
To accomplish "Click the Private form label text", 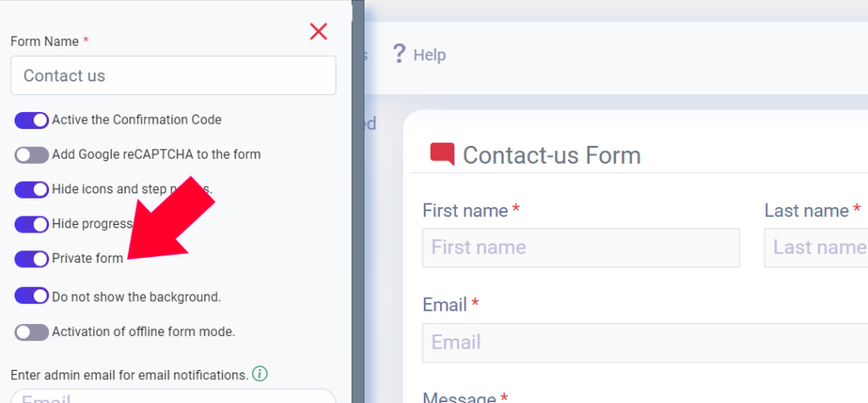I will pos(87,259).
